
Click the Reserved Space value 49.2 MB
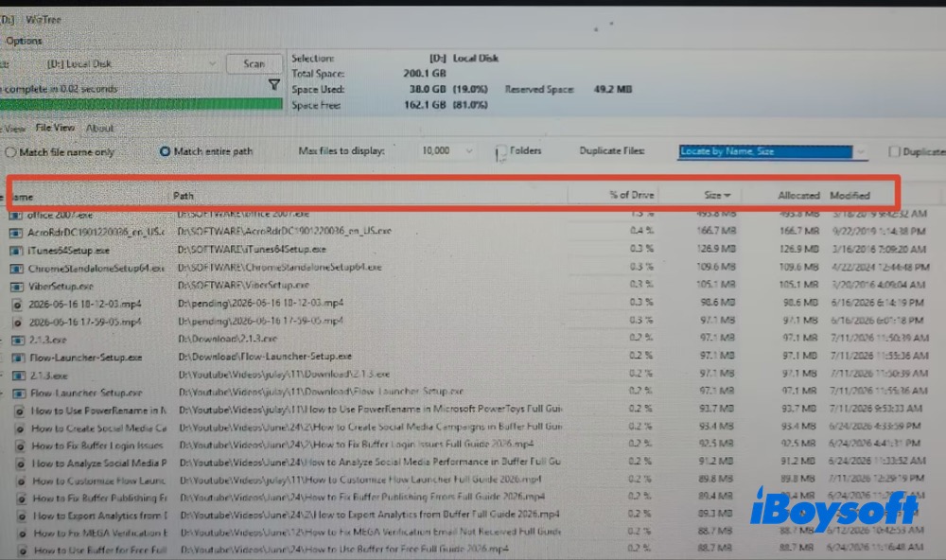(612, 89)
